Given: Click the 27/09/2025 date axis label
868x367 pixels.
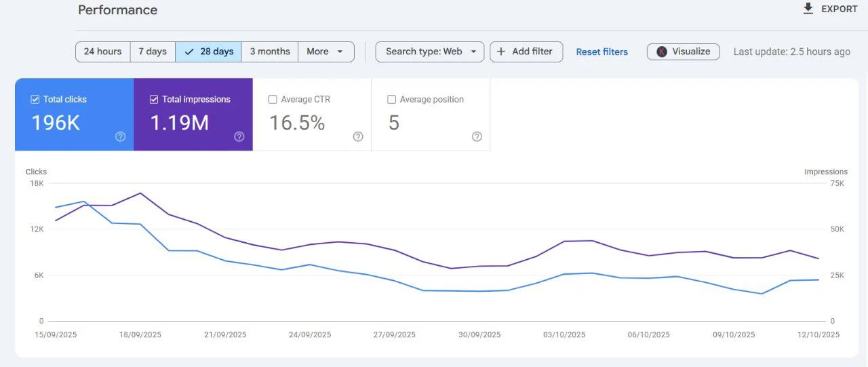Looking at the screenshot, I should tap(395, 334).
